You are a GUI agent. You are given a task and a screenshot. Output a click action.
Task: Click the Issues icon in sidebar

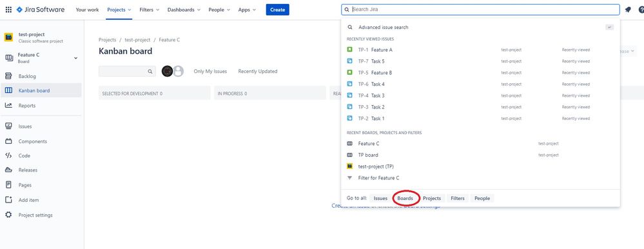(8, 126)
